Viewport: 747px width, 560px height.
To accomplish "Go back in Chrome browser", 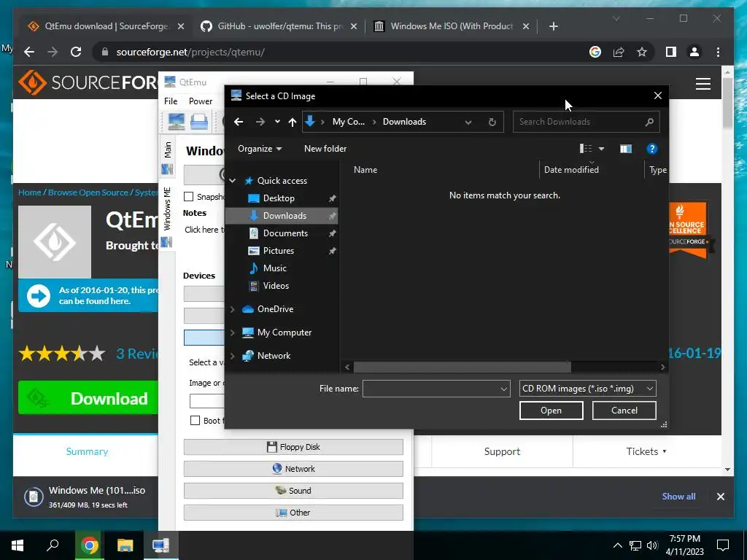I will click(x=29, y=52).
